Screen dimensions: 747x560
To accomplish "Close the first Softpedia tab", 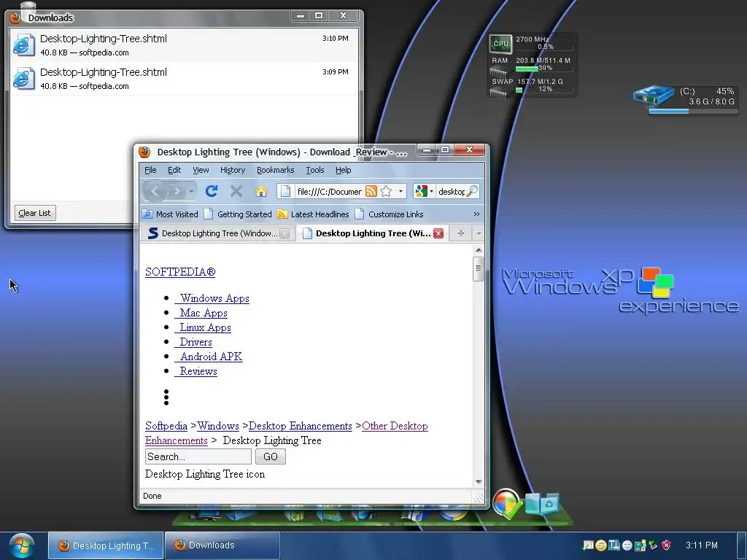I will [x=285, y=233].
